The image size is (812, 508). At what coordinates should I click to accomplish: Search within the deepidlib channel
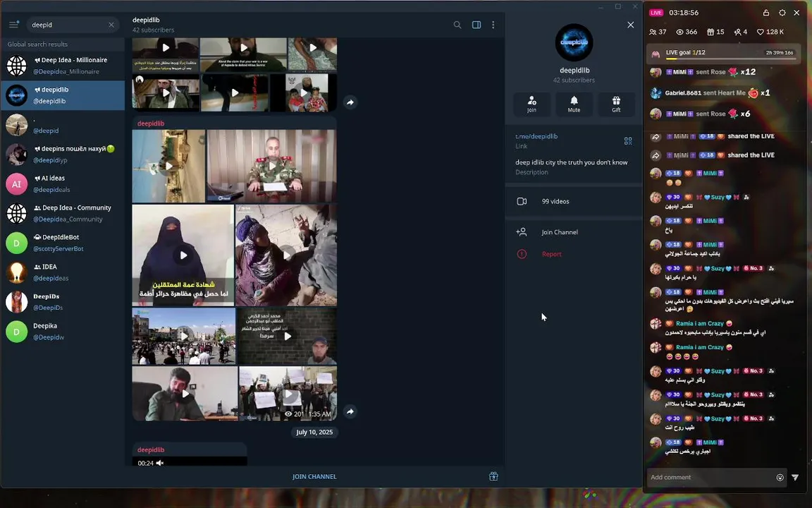pyautogui.click(x=457, y=25)
